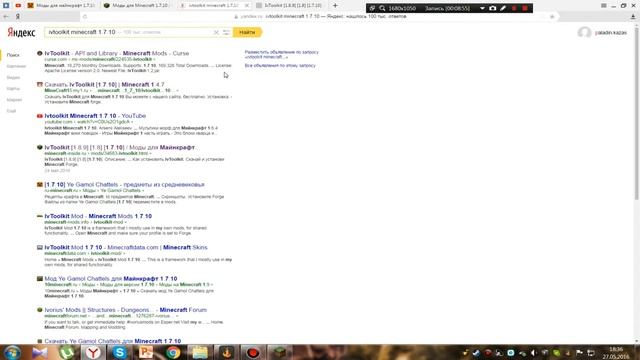640x360 pixels.
Task: Open recorder toolbar dropdown arrow
Action: (482, 8)
